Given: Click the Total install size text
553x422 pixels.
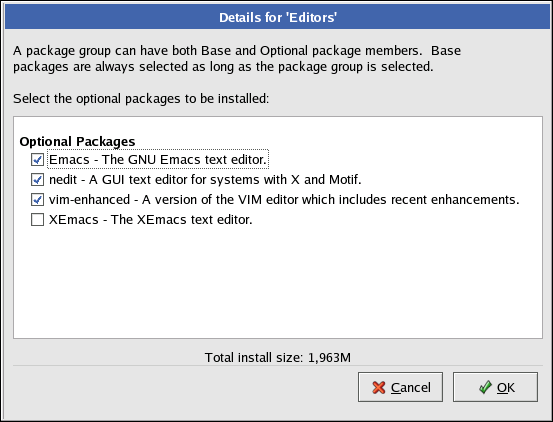Looking at the screenshot, I should pyautogui.click(x=278, y=357).
